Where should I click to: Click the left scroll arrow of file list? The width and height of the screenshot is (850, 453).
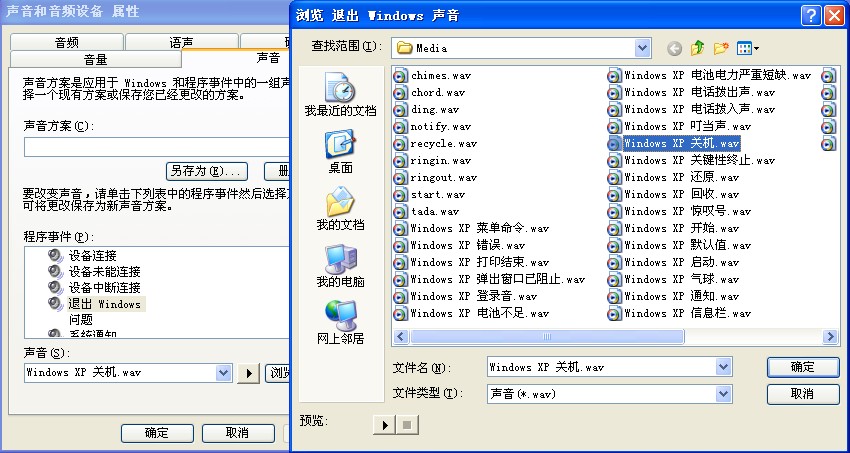401,337
